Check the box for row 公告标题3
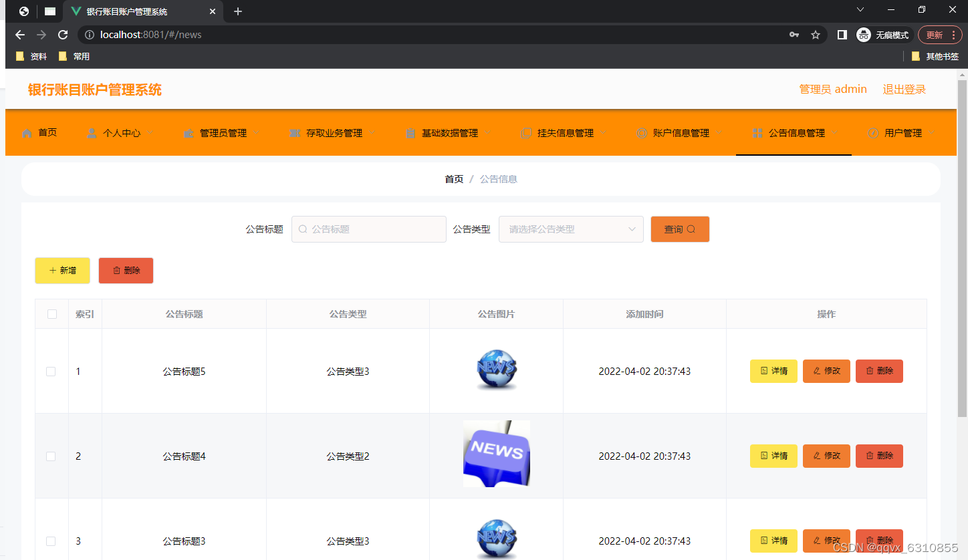968x560 pixels. coord(51,541)
